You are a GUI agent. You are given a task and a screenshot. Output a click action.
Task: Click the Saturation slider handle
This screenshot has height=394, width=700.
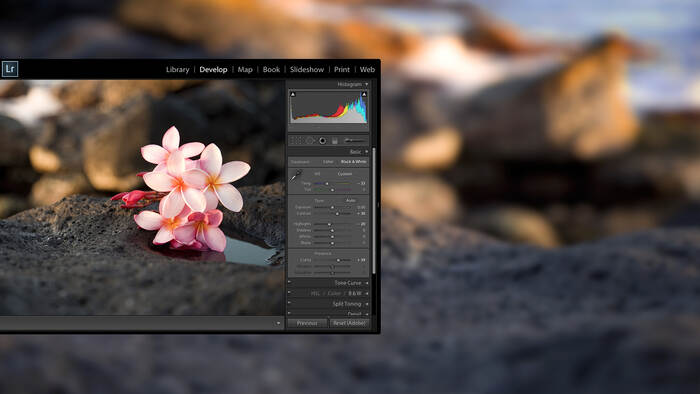332,273
